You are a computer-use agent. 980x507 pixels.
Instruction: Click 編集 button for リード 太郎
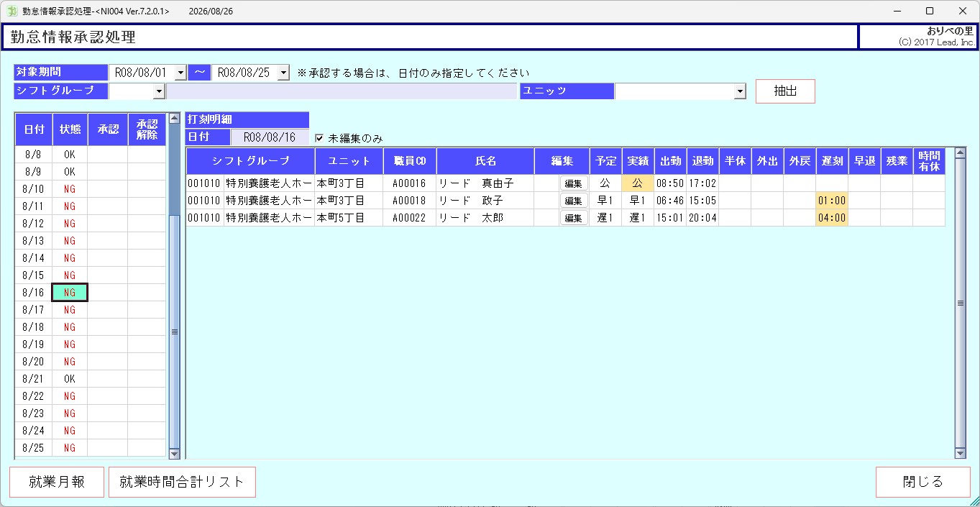click(x=574, y=218)
